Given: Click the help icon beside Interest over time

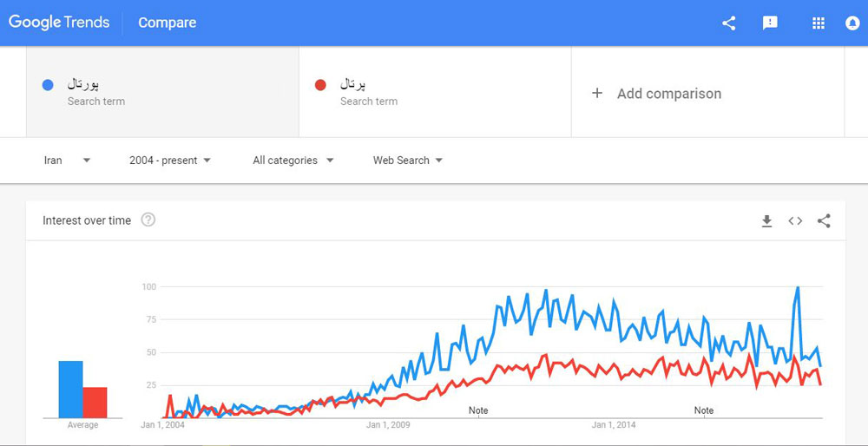Looking at the screenshot, I should coord(148,220).
